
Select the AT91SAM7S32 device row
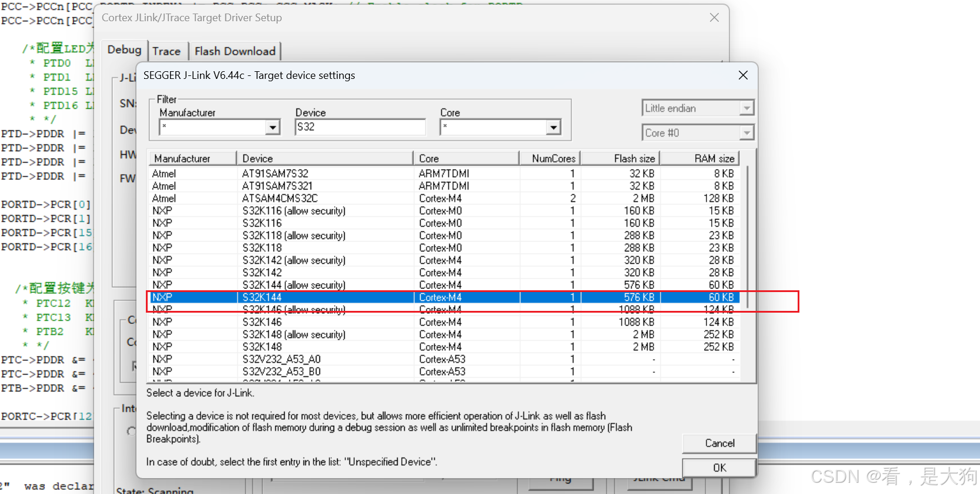[444, 174]
